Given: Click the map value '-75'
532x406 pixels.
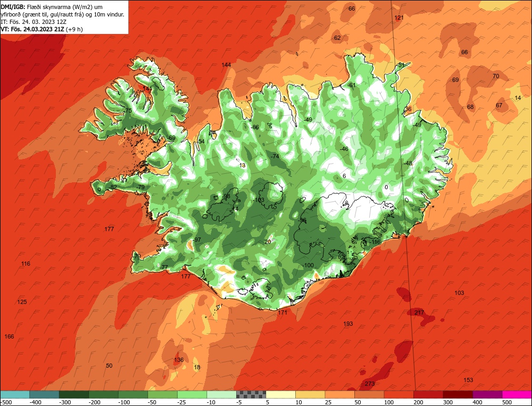Looking at the screenshot, I should pos(128,111).
